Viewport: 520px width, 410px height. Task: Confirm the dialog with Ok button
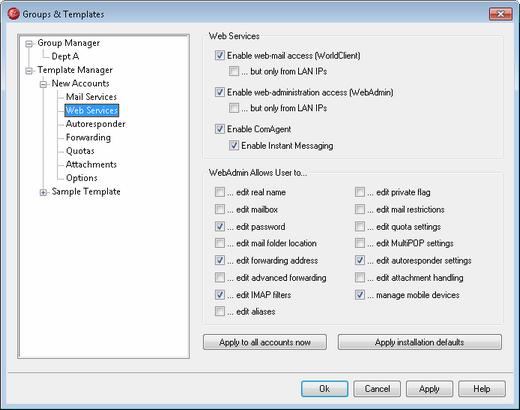[x=325, y=389]
